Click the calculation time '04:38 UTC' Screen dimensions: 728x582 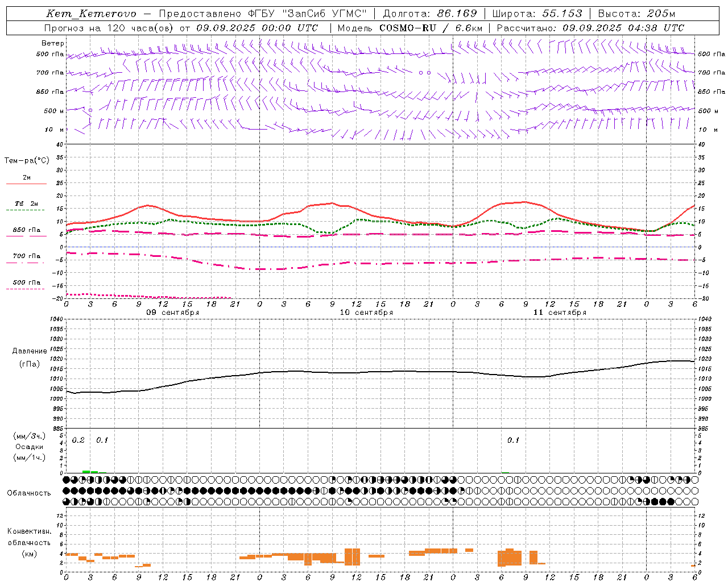(x=656, y=28)
